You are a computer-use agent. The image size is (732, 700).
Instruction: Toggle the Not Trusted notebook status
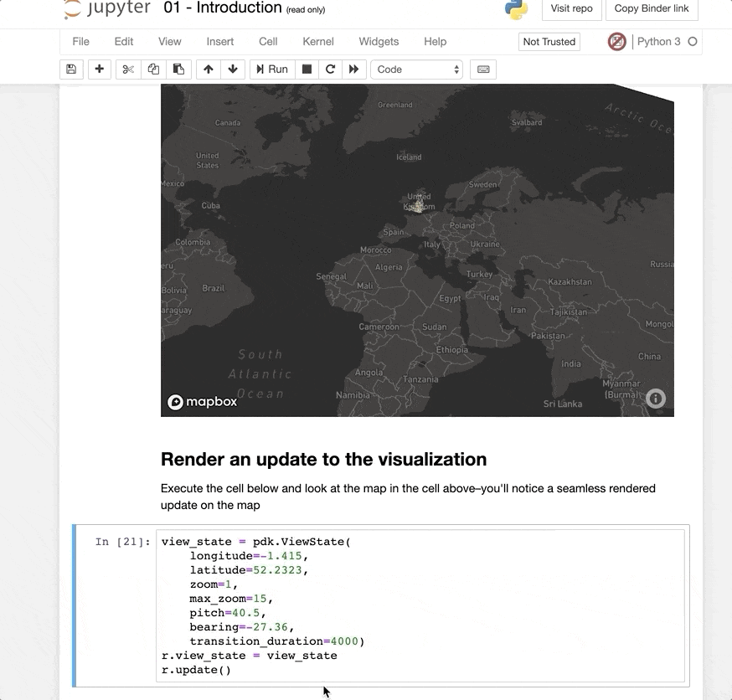[549, 41]
